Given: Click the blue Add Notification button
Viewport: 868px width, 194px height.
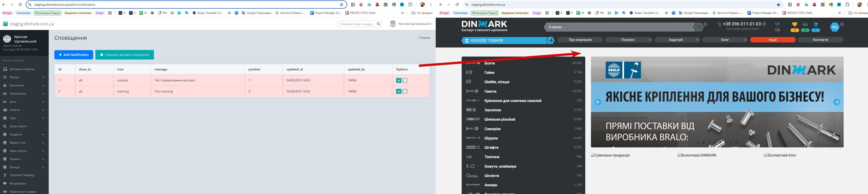Looking at the screenshot, I should coord(74,55).
